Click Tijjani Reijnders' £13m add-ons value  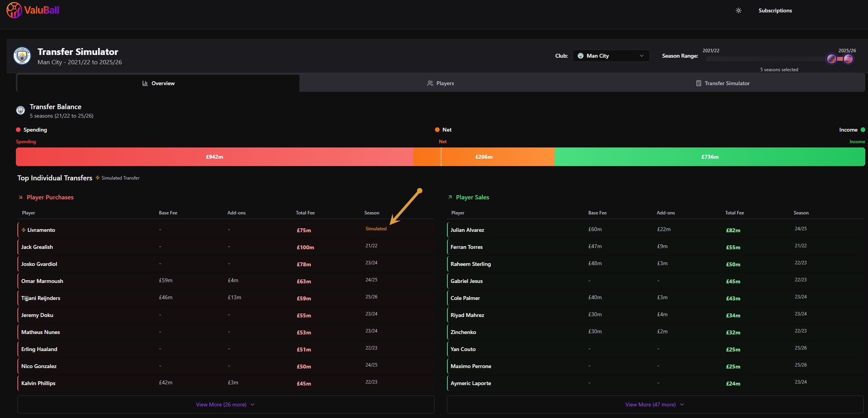click(x=234, y=297)
